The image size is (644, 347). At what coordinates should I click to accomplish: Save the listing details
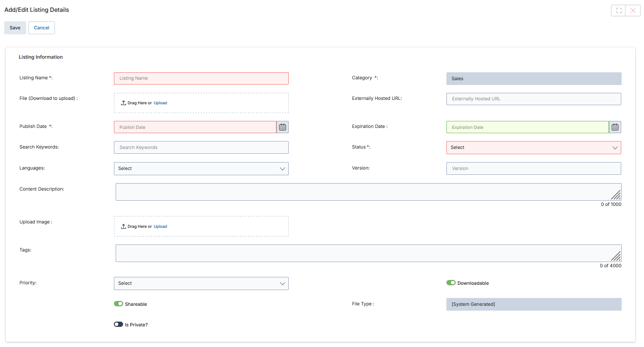click(15, 28)
